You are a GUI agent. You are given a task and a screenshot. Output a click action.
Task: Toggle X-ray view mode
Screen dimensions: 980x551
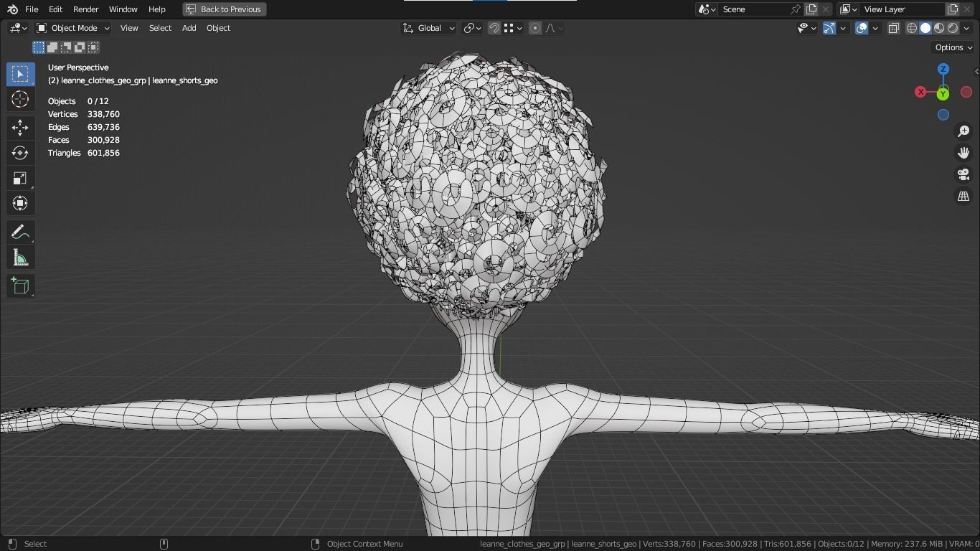893,28
